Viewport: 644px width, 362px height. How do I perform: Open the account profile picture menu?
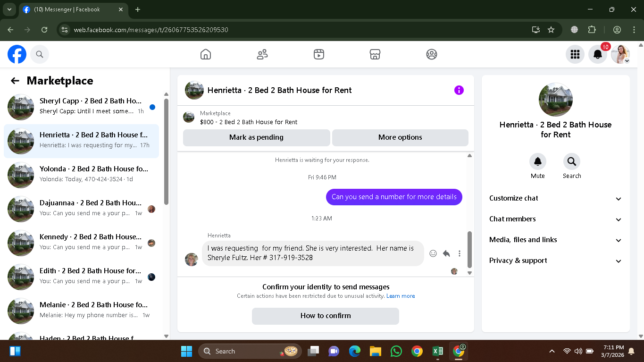(x=620, y=54)
